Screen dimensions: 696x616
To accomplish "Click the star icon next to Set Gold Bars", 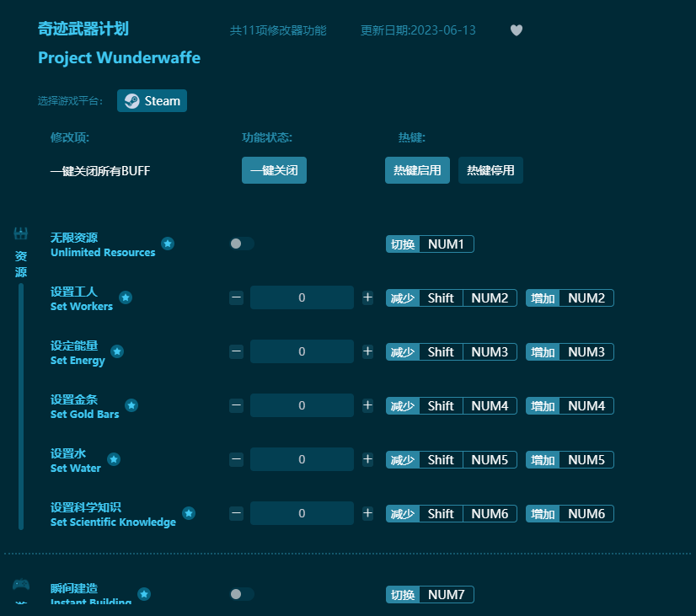I will coord(132,405).
